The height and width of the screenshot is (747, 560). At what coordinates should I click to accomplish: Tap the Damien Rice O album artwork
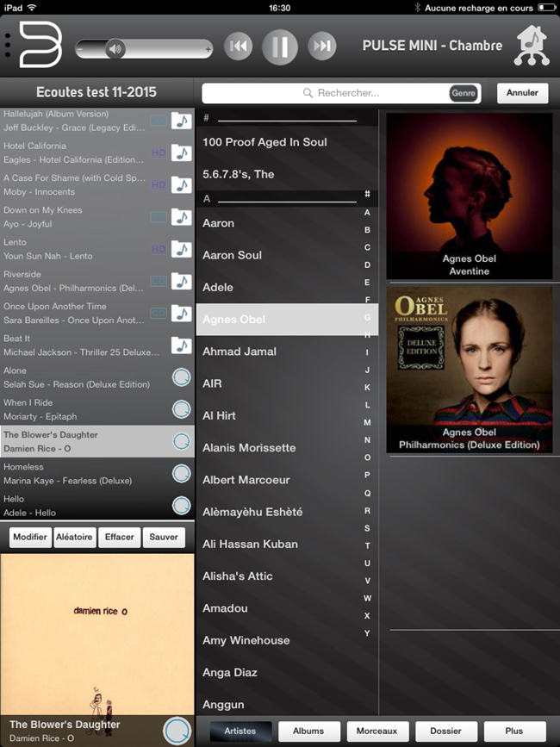[x=97, y=633]
